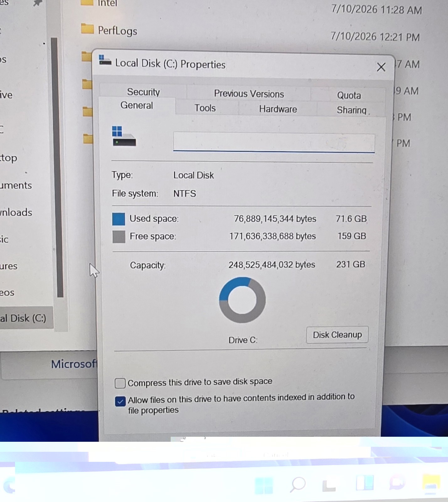Click the Local Disk type value
The height and width of the screenshot is (502, 448).
pos(194,175)
